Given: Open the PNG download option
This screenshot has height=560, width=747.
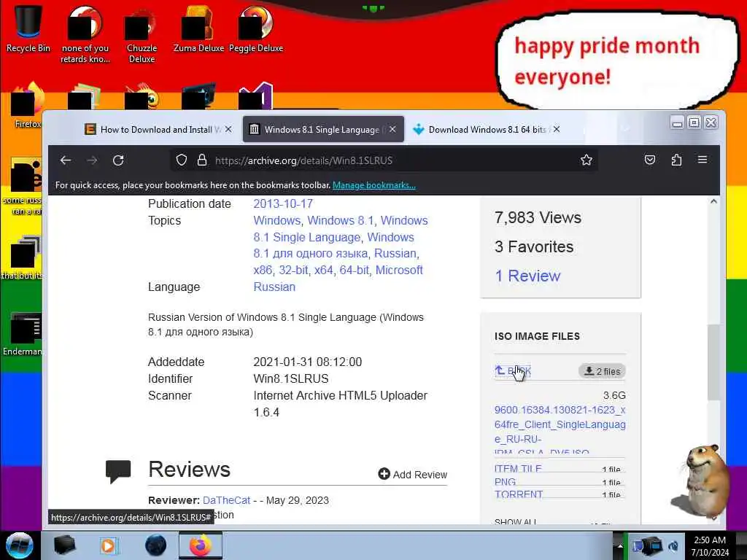Looking at the screenshot, I should pyautogui.click(x=505, y=482).
